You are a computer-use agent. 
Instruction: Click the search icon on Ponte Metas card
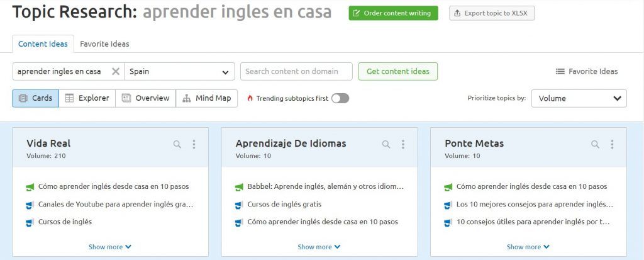[x=595, y=144]
